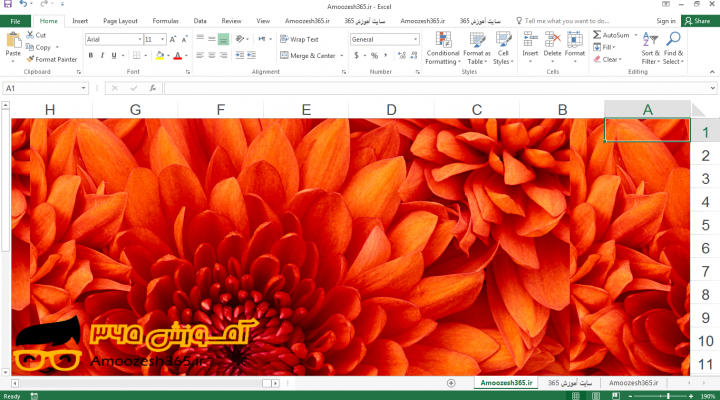The width and height of the screenshot is (720, 400).
Task: Add a new sheet with plus icon
Action: [x=451, y=383]
